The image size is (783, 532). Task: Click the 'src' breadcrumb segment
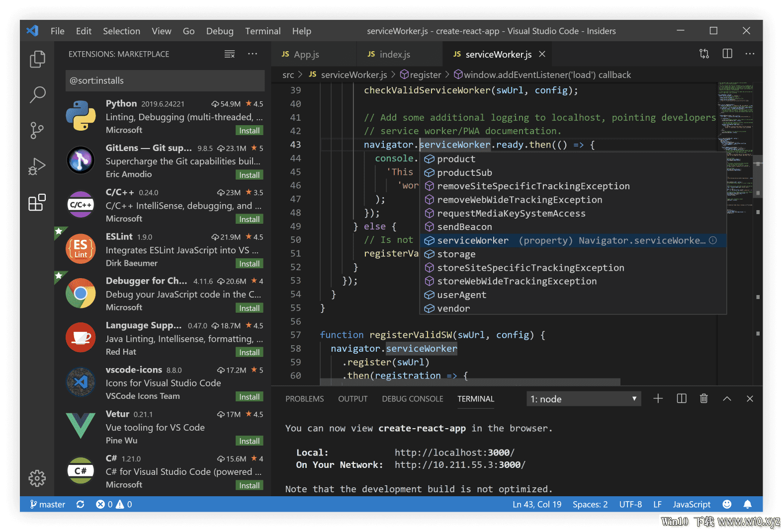[288, 75]
